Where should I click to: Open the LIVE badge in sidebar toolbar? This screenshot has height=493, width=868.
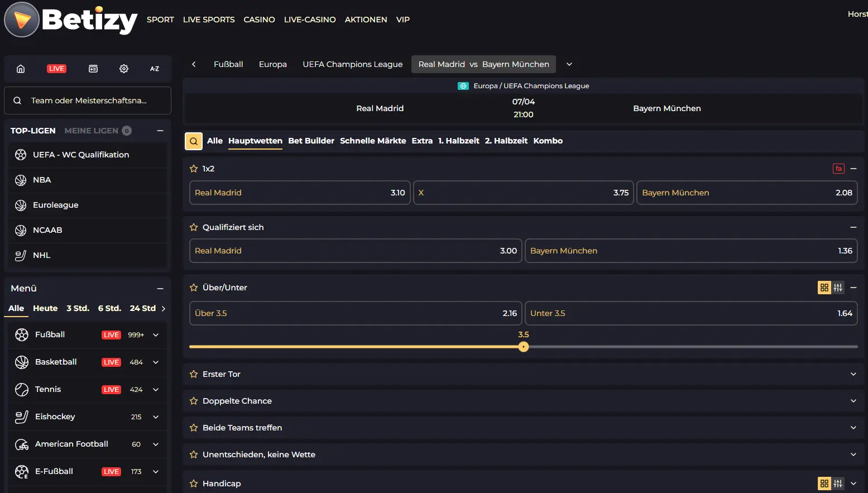(x=56, y=69)
